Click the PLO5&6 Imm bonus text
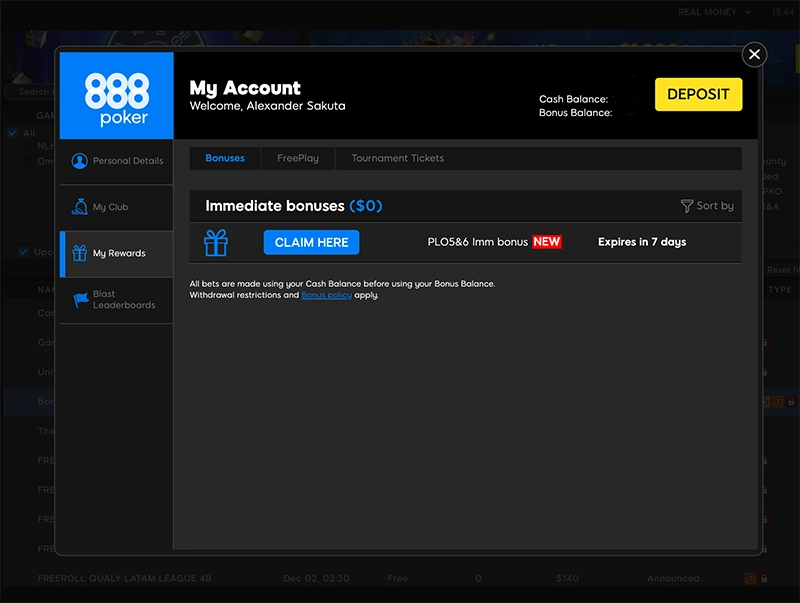800x603 pixels. click(x=478, y=242)
